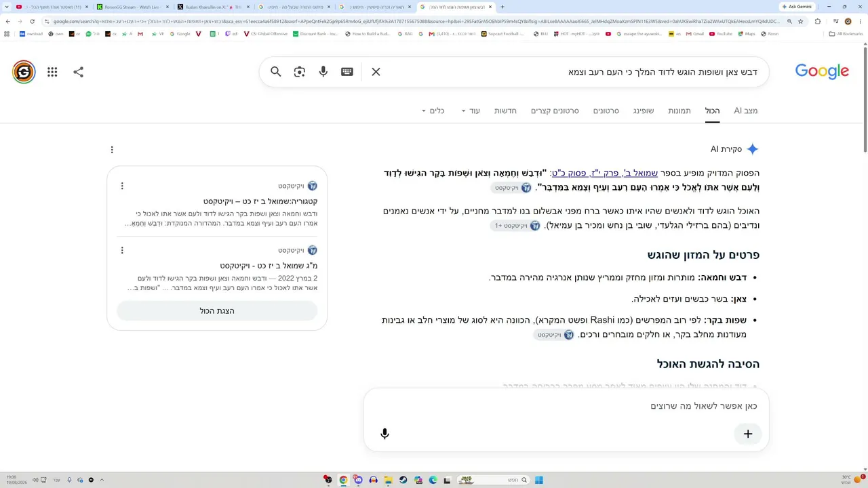The width and height of the screenshot is (868, 488).
Task: Bookmark this page with the star icon
Action: pyautogui.click(x=800, y=21)
